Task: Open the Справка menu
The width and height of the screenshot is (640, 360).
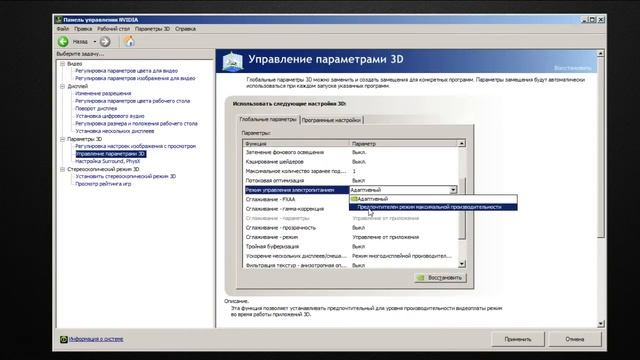Action: [185, 29]
